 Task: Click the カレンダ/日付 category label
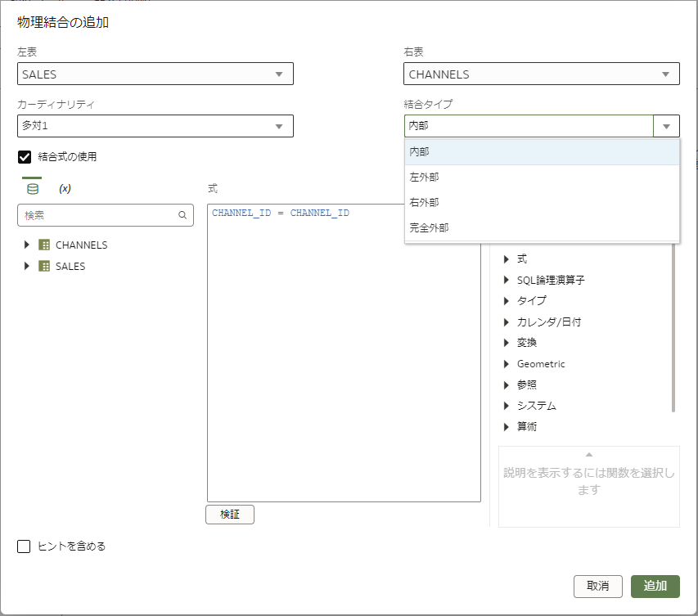coord(549,321)
